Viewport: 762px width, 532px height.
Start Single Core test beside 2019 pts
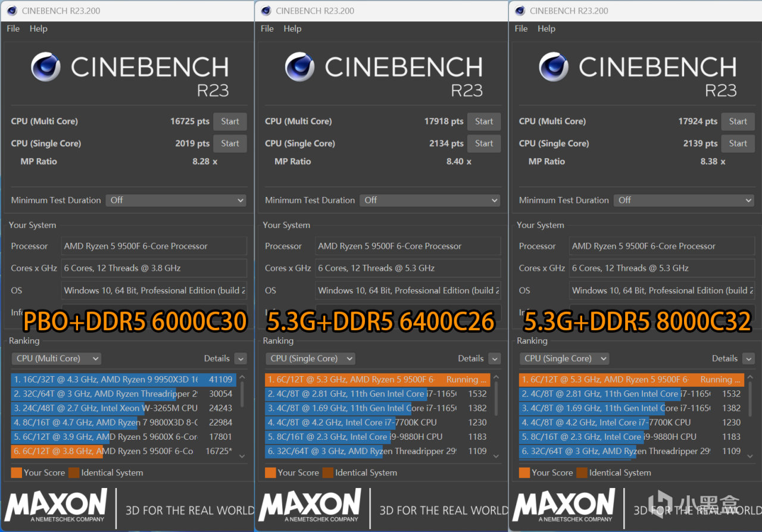click(230, 143)
